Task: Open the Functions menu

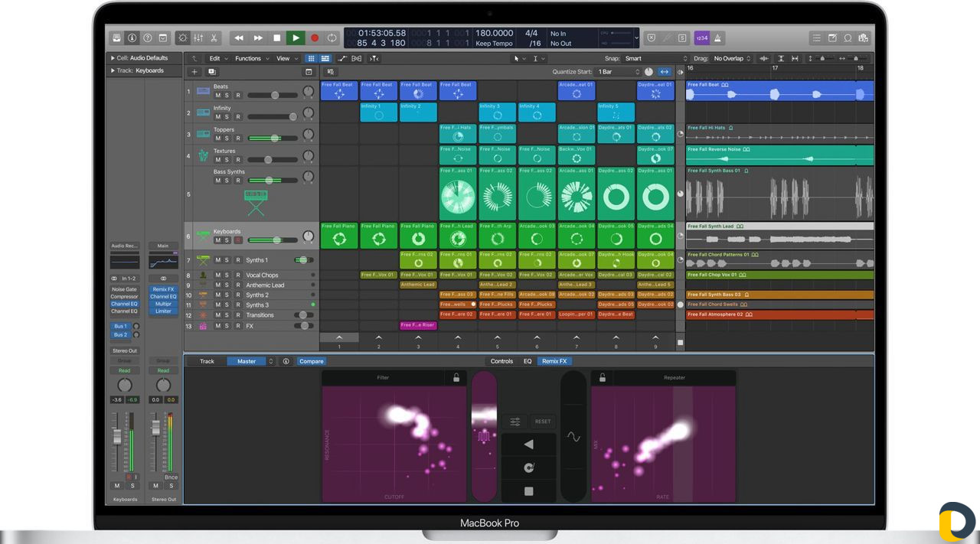Action: [250, 58]
